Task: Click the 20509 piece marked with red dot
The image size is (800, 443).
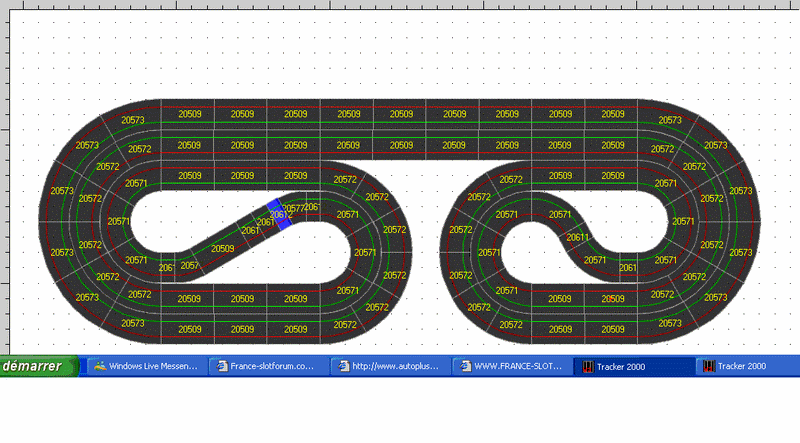Action: click(612, 299)
